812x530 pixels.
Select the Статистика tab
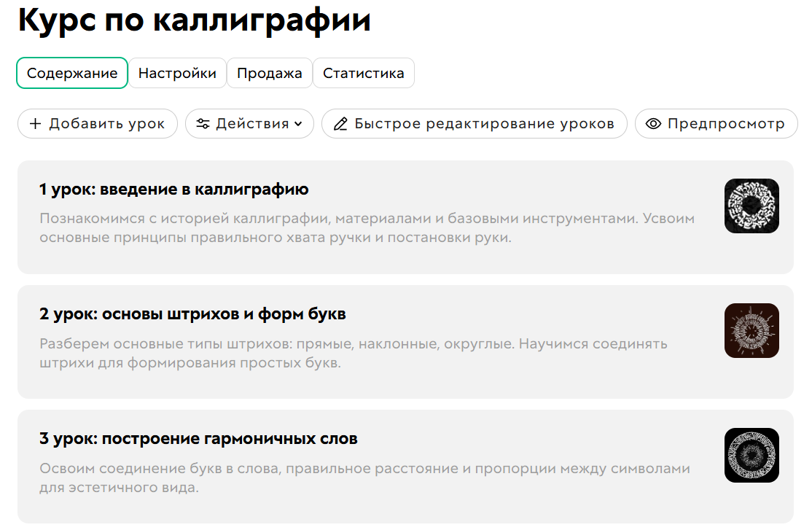(x=363, y=72)
